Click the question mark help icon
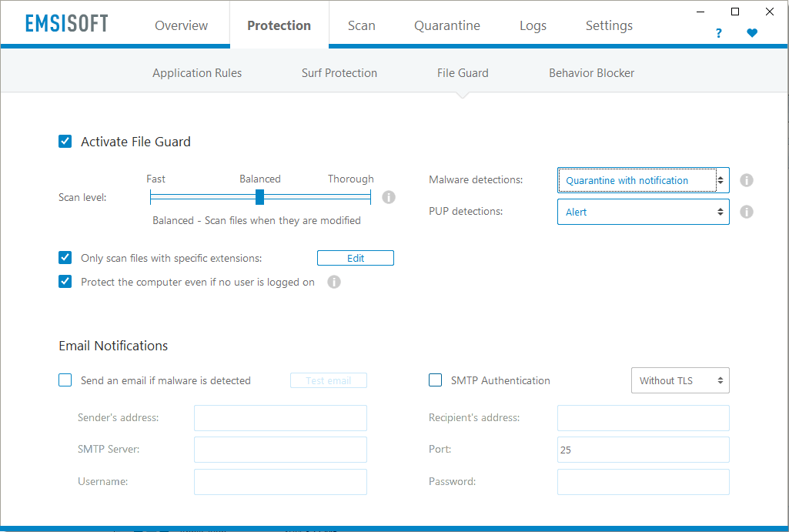Screen dimensions: 789x532 tap(718, 33)
